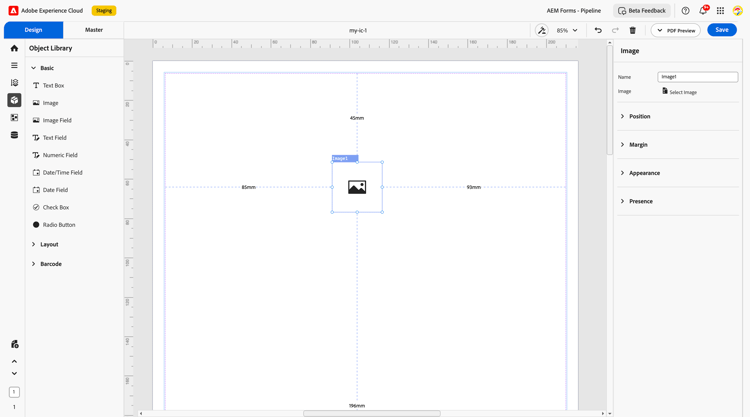Open the hierarchy tree icon in sidebar
The width and height of the screenshot is (750, 417).
click(14, 83)
